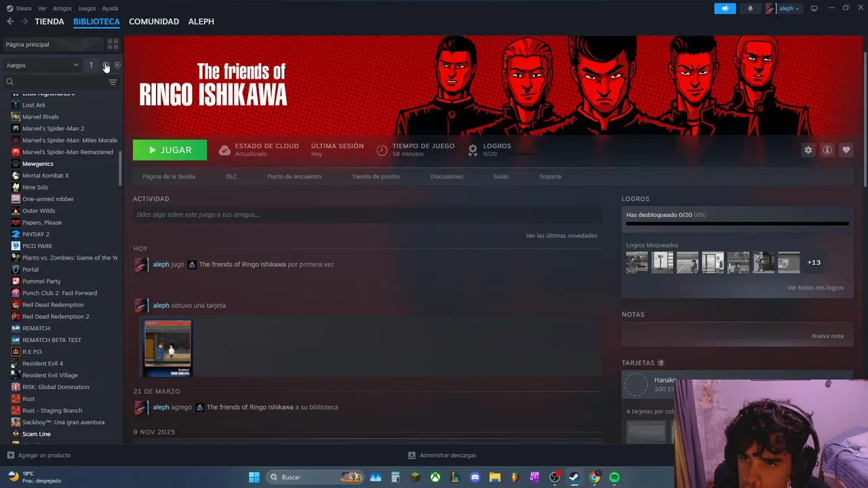This screenshot has width=868, height=488.
Task: Open the Soporte tab
Action: 550,176
